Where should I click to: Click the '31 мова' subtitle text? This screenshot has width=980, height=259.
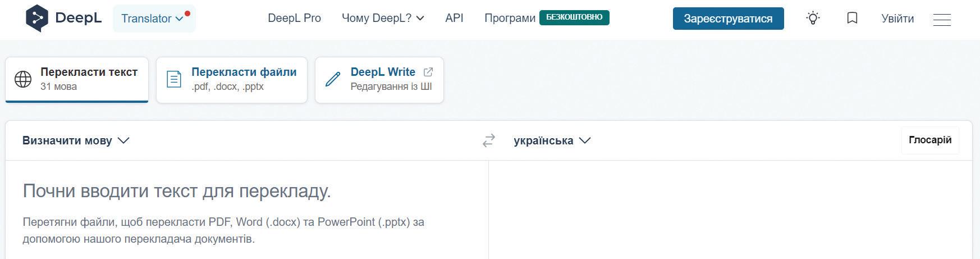(58, 87)
